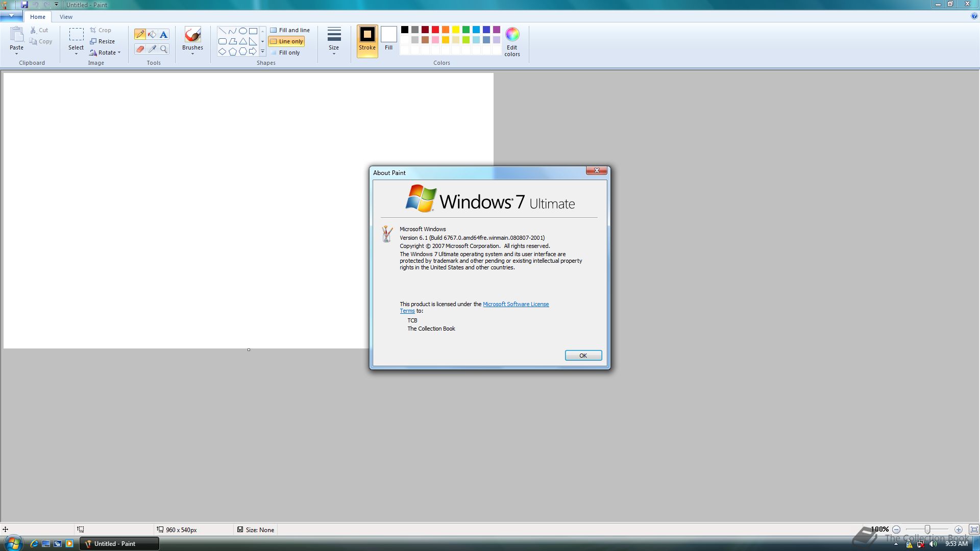Click the Crop command
The height and width of the screenshot is (551, 980).
coord(101,30)
